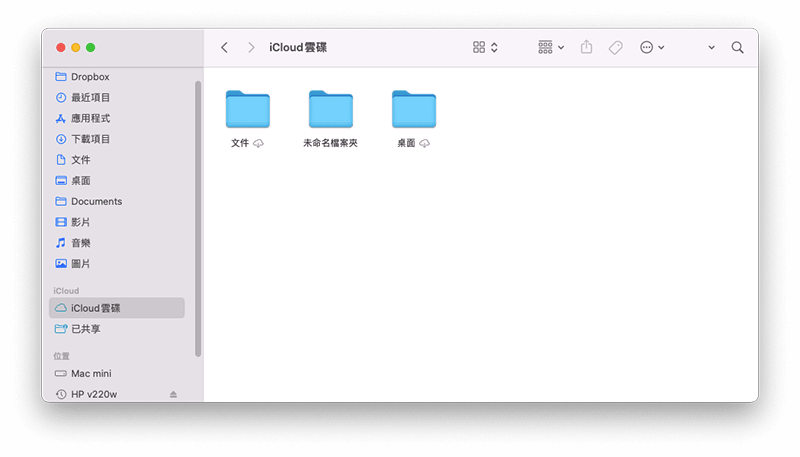Click the 桌面 folder name label

point(406,143)
